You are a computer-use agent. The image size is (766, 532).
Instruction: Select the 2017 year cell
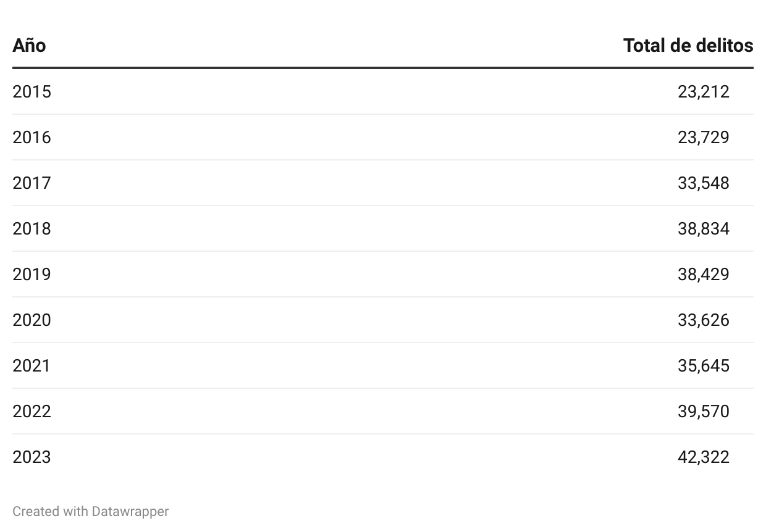point(32,183)
